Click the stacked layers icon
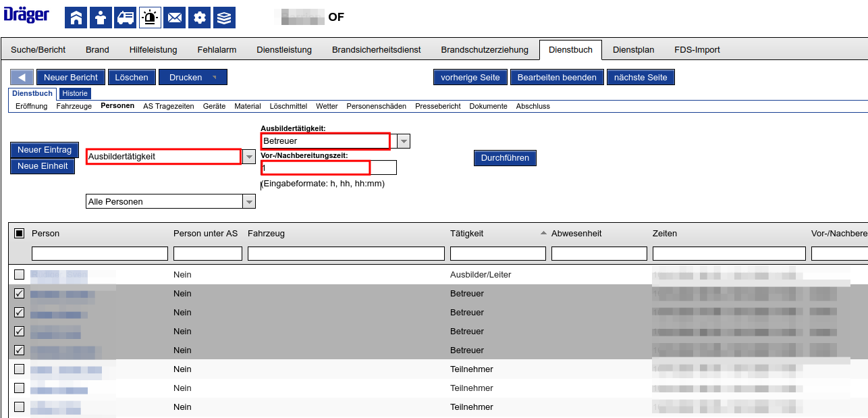The height and width of the screenshot is (418, 868). (x=224, y=18)
